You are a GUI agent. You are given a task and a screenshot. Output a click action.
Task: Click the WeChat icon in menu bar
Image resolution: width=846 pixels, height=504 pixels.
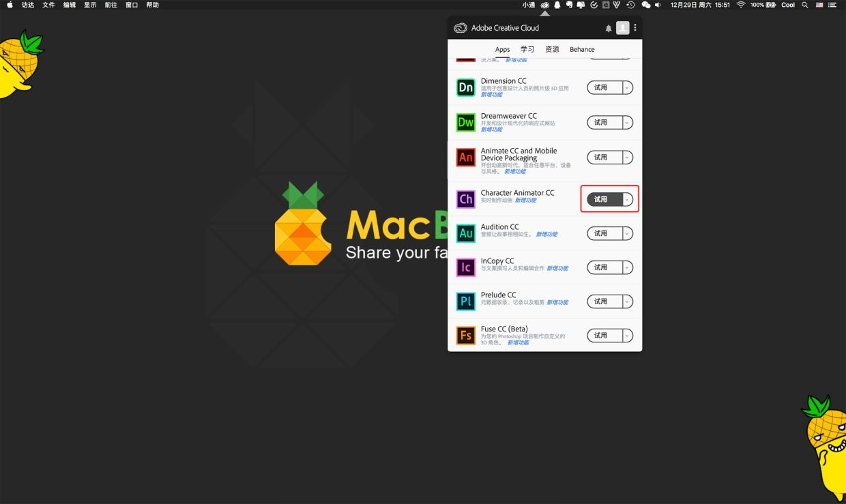(645, 5)
